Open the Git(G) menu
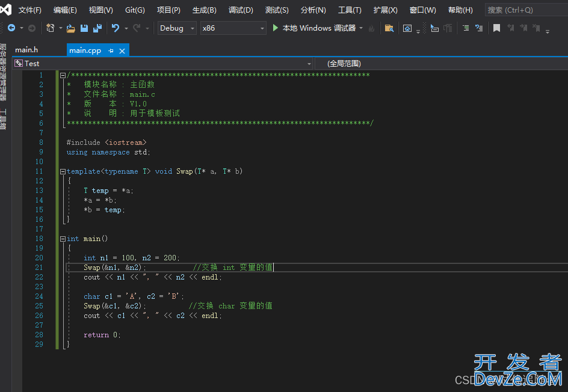Screen dimensions: 568x392 135,10
